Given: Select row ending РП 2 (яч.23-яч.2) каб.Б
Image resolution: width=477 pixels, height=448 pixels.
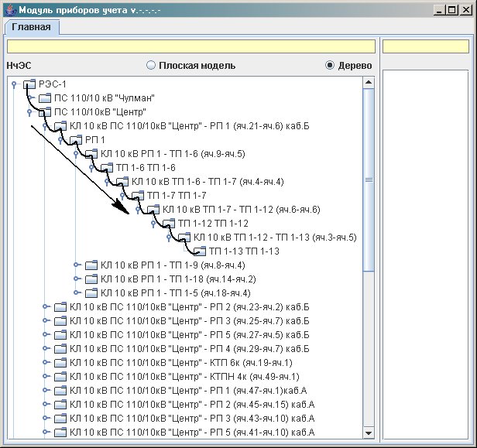Looking at the screenshot, I should pos(190,307).
